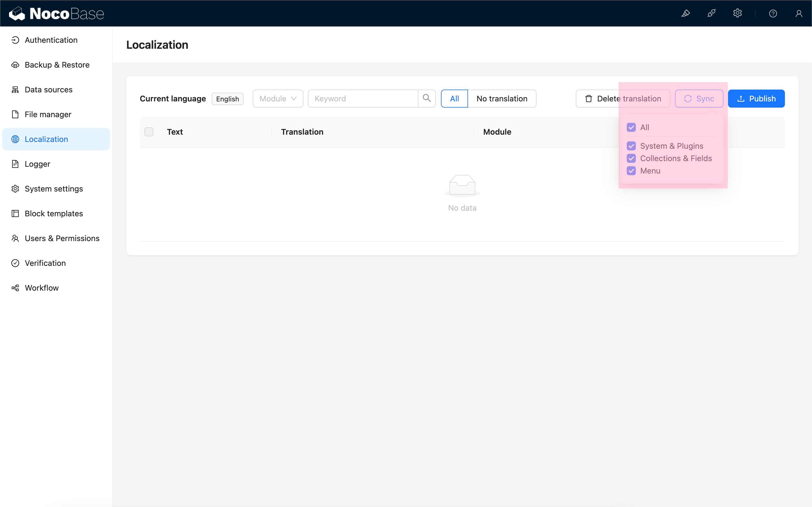The width and height of the screenshot is (812, 507).
Task: Click the help question mark icon
Action: pos(773,14)
